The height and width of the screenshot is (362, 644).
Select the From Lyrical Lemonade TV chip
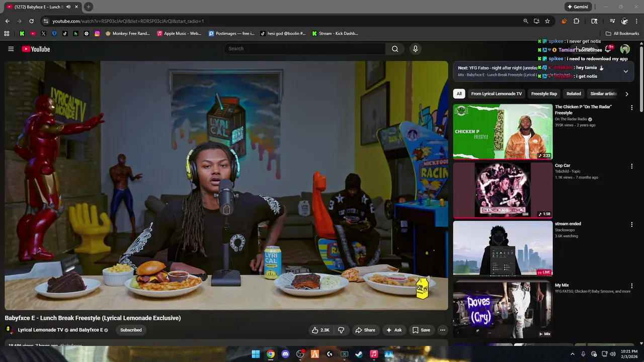497,94
